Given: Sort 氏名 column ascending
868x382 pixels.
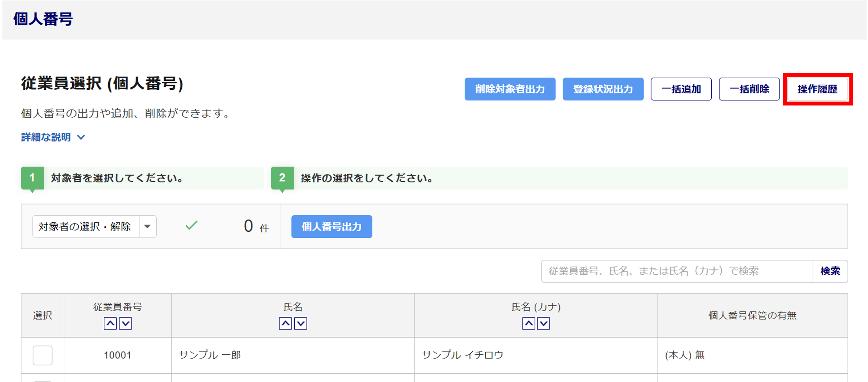Looking at the screenshot, I should click(x=285, y=323).
